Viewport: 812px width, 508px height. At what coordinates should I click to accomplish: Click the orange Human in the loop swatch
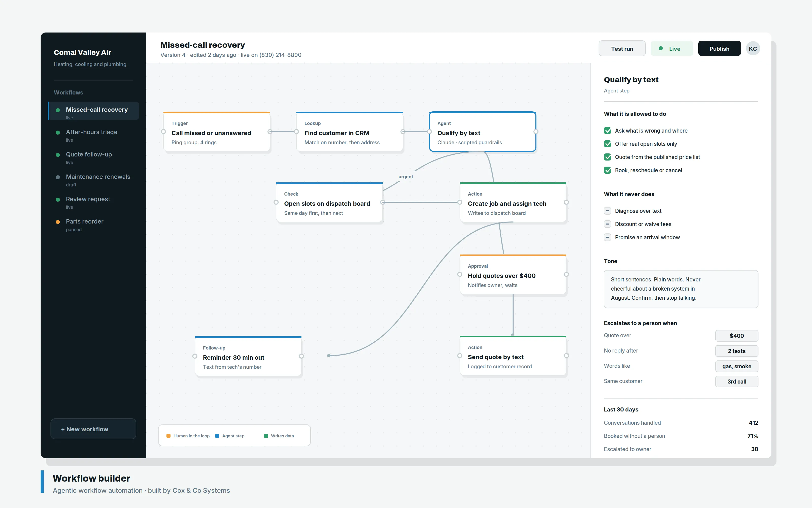(168, 436)
